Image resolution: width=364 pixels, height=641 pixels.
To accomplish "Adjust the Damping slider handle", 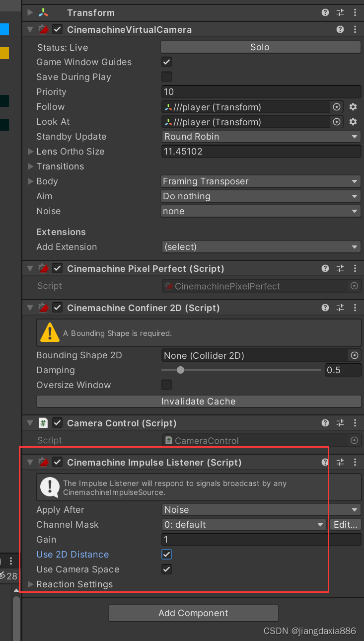I will click(181, 370).
